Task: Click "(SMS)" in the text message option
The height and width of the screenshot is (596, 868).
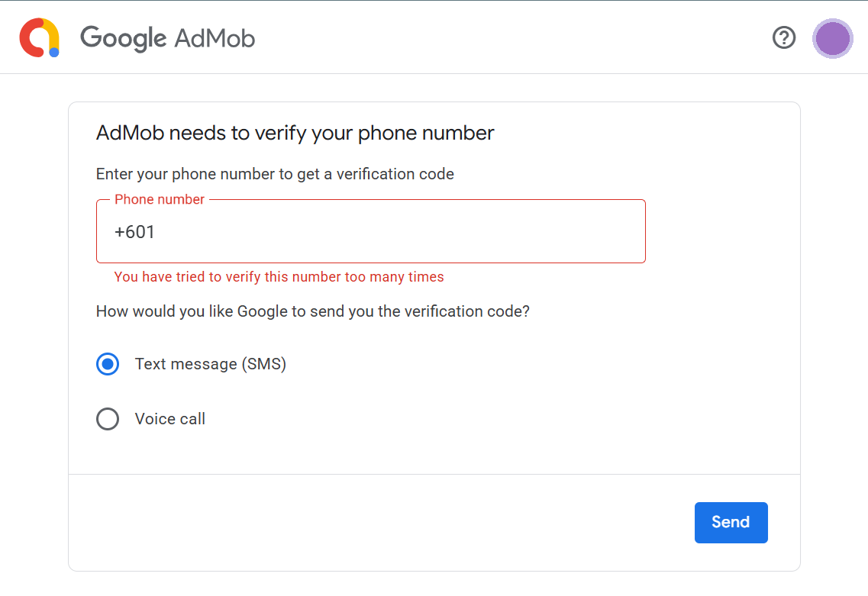Action: [x=263, y=364]
